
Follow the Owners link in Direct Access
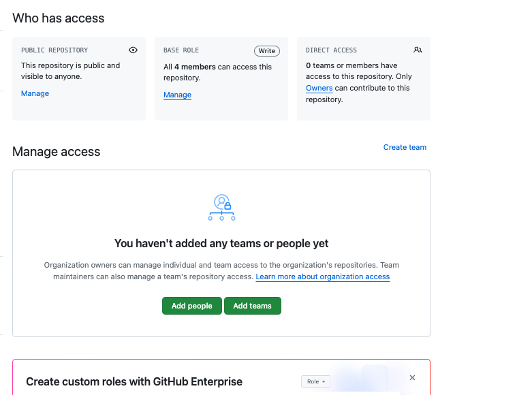pyautogui.click(x=319, y=89)
